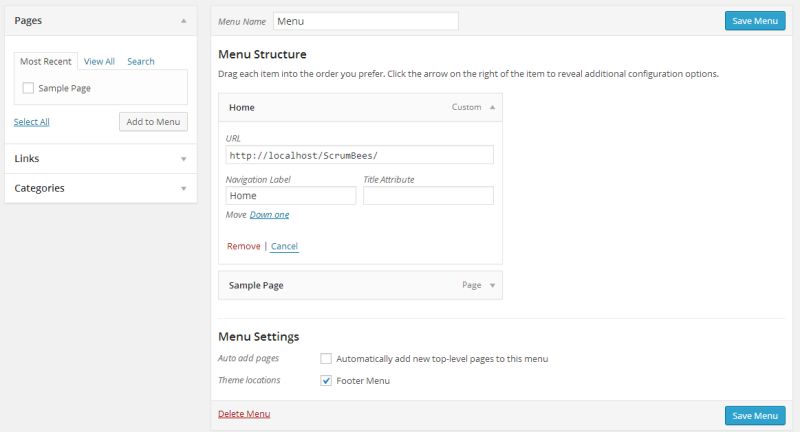The height and width of the screenshot is (432, 800).
Task: Click the Home menu item title
Action: coord(242,108)
